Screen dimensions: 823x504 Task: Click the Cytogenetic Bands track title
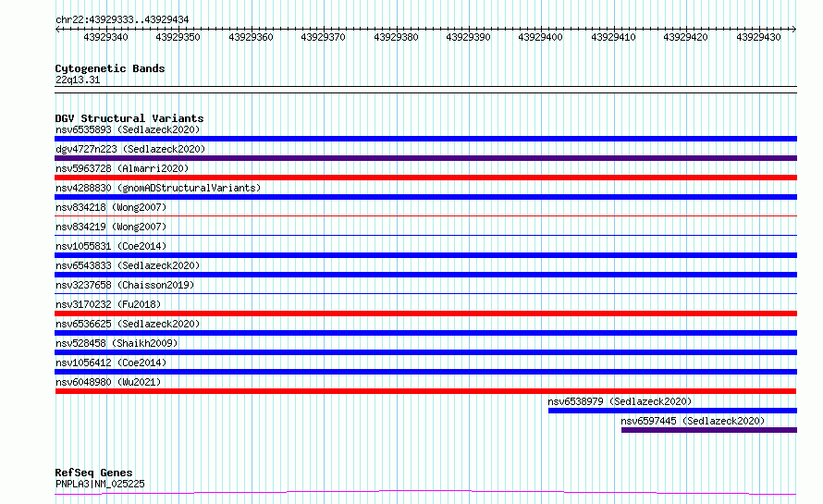pyautogui.click(x=110, y=68)
